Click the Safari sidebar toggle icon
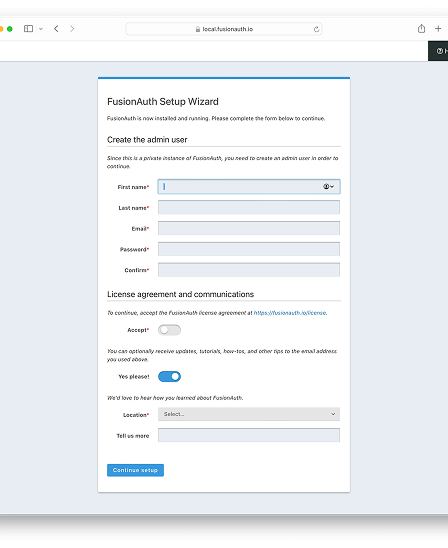Viewport: 448px width, 548px height. click(x=28, y=29)
